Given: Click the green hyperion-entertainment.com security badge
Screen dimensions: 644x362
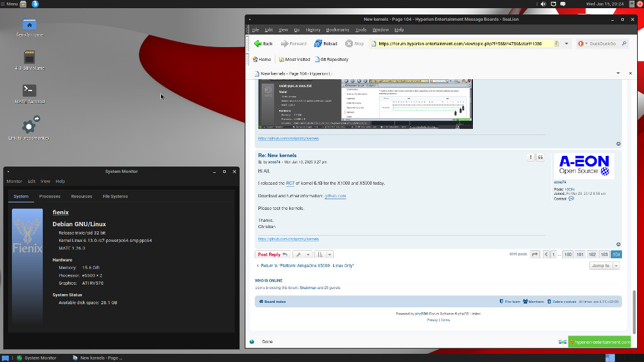Looking at the screenshot, I should (x=599, y=342).
